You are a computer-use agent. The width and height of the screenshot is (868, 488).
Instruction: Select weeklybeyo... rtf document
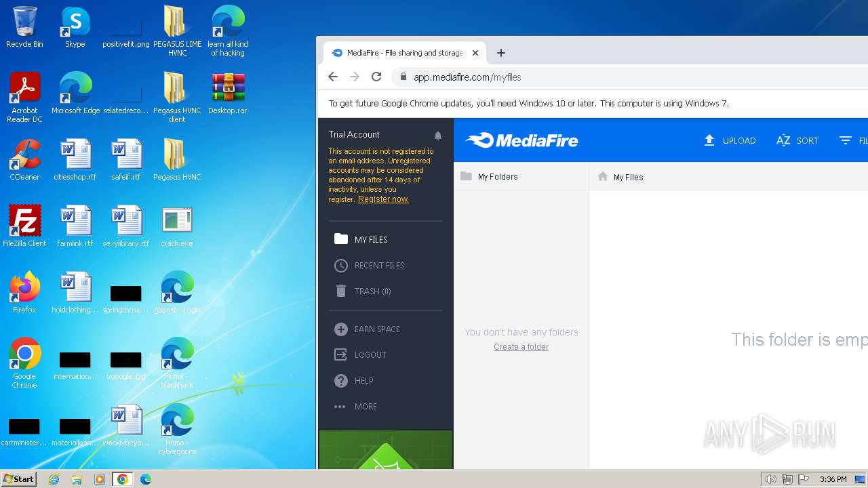tap(126, 426)
